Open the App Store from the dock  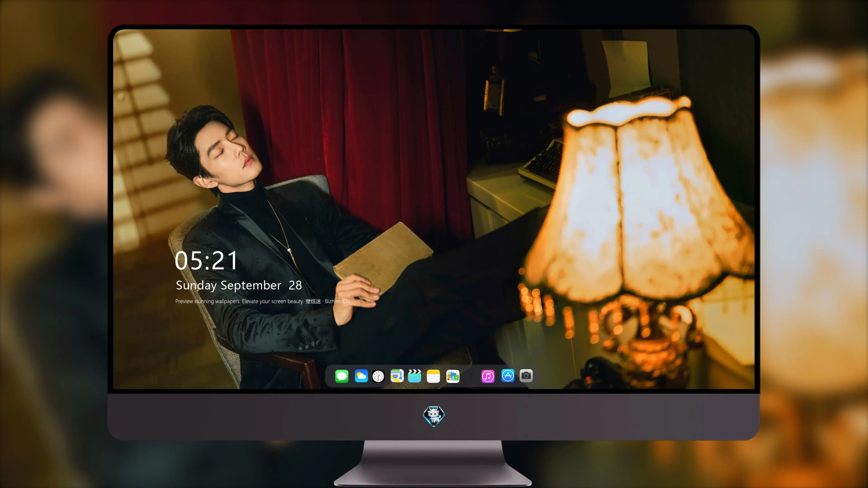pos(508,375)
